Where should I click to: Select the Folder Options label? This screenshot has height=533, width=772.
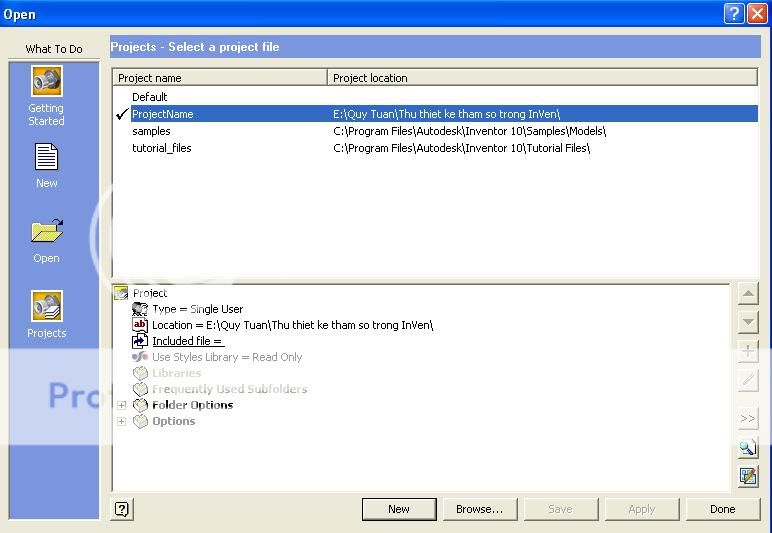193,405
